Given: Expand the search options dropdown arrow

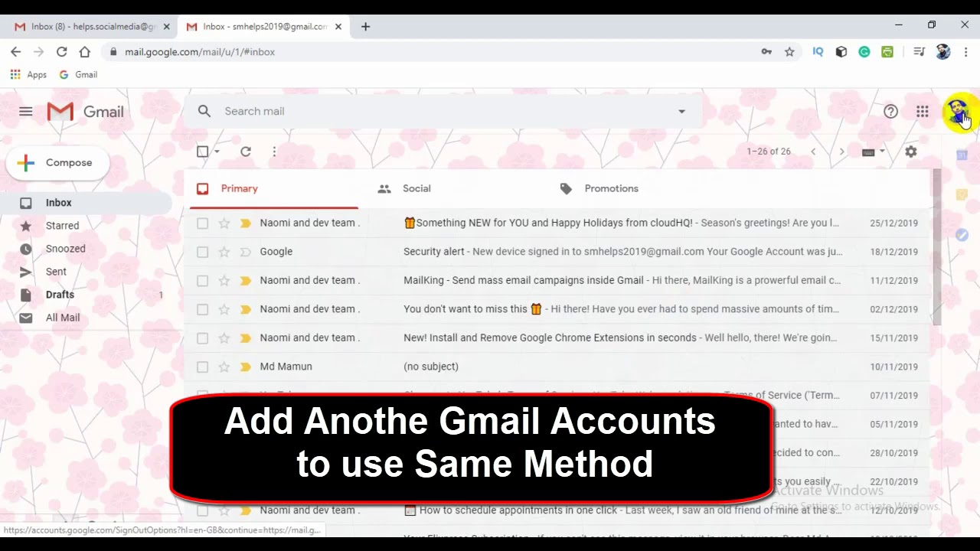Looking at the screenshot, I should coord(681,112).
